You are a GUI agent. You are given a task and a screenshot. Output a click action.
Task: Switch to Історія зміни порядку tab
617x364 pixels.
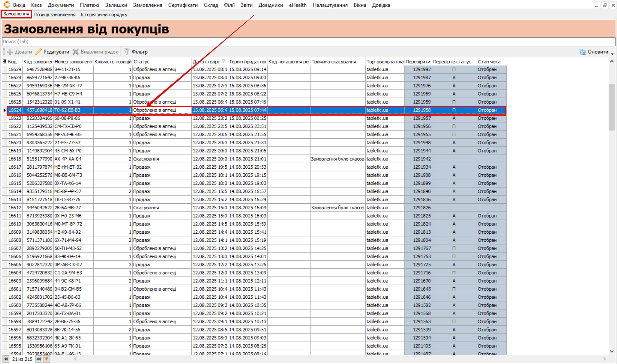pyautogui.click(x=104, y=15)
